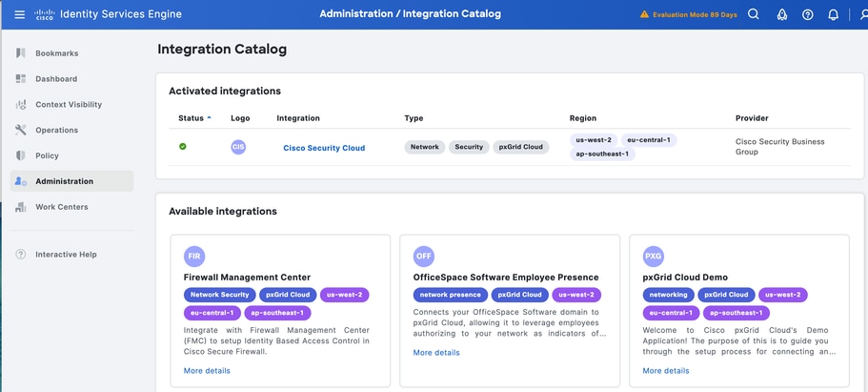Click the Type column header
Viewport: 868px width, 392px height.
tap(414, 118)
